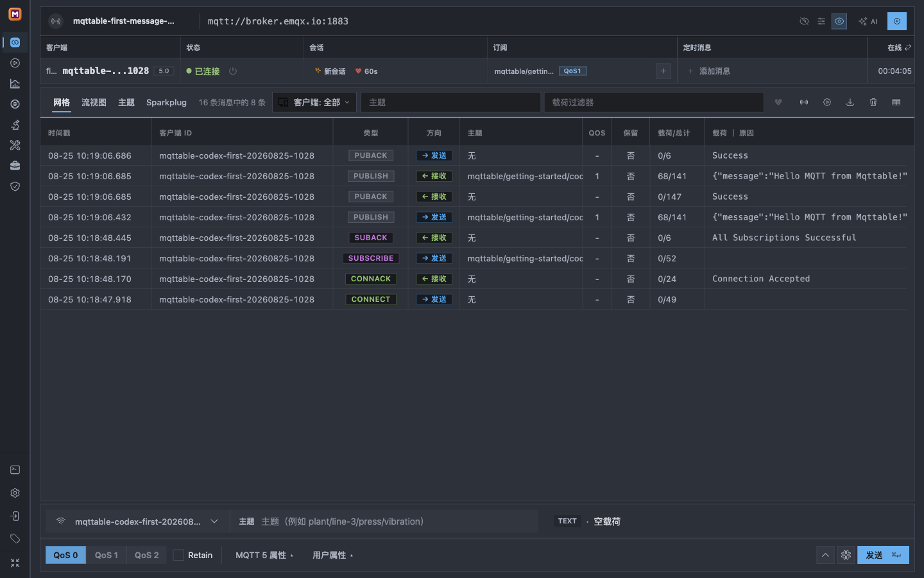Click the trash icon to clear messages

pos(873,102)
